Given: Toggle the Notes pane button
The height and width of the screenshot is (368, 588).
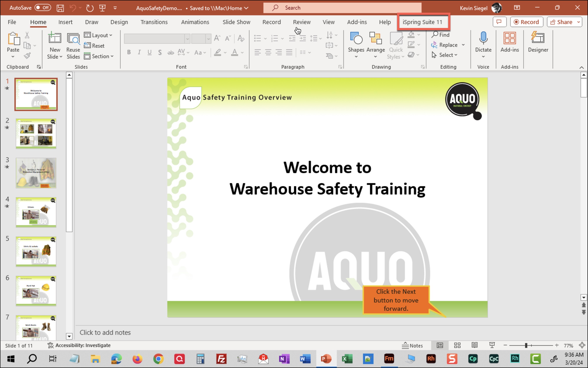Looking at the screenshot, I should coord(412,345).
